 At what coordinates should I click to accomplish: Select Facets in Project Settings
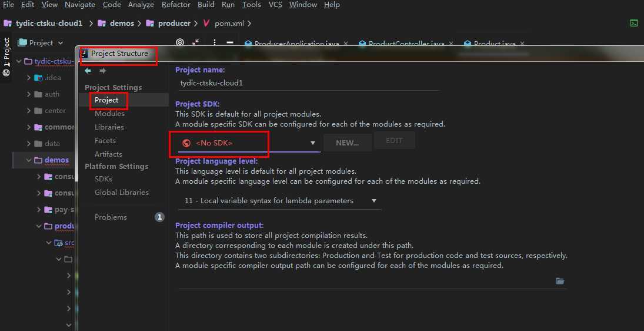tap(105, 141)
